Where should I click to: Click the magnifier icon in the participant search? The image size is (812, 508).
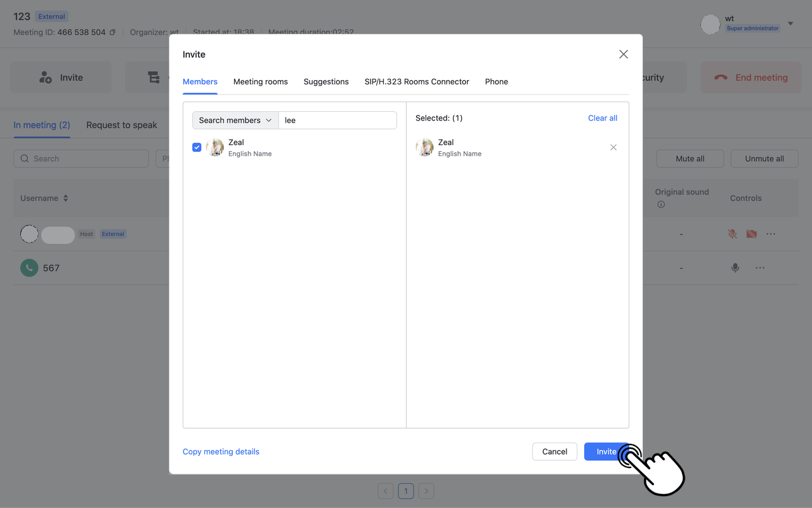pos(24,158)
